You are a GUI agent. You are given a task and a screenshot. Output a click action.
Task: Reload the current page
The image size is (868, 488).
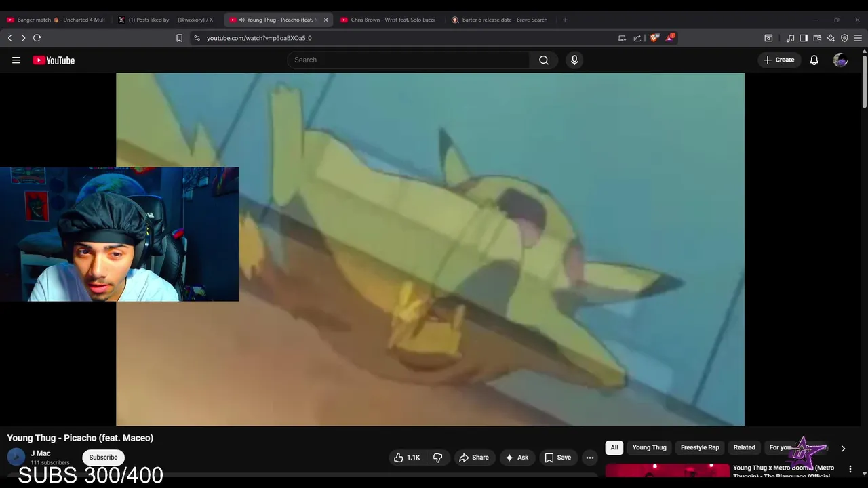tap(37, 38)
